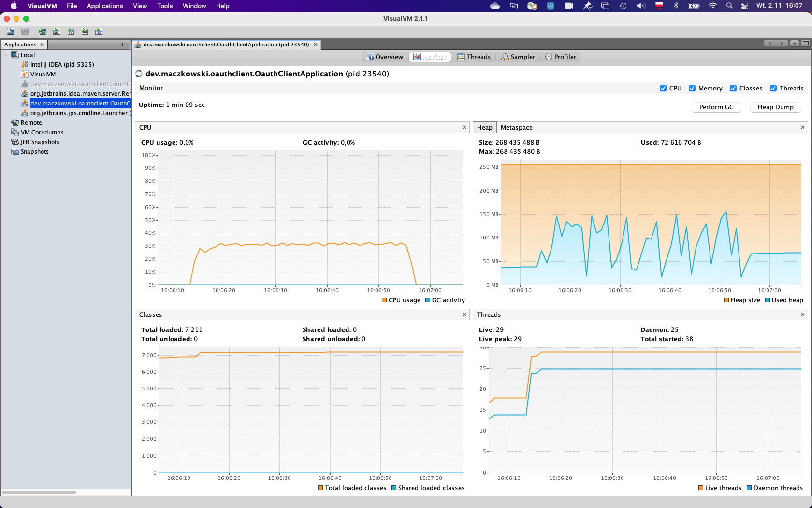Screen dimensions: 812x508
Task: Uncheck the Classes checkbox
Action: 733,88
